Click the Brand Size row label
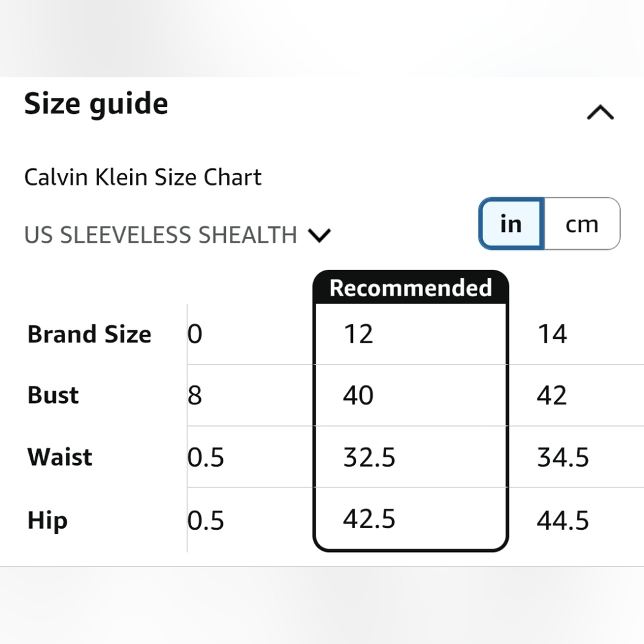The image size is (644, 644). 89,334
